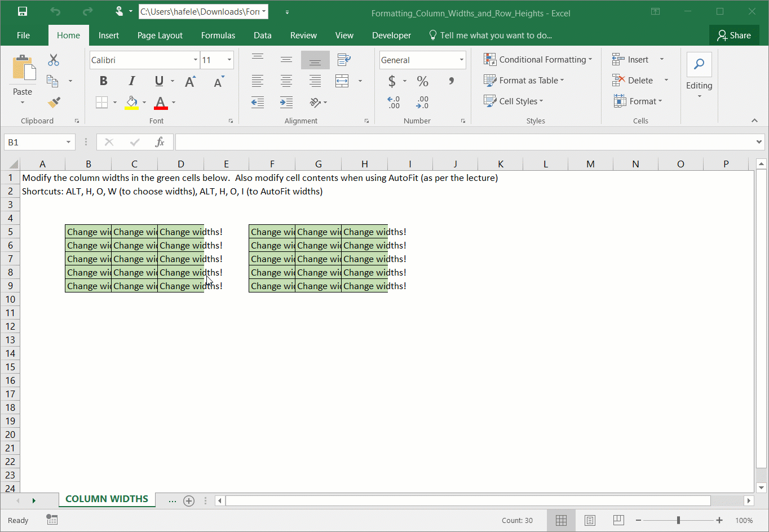Middle align cell contents
Screen dimensions: 769x532
coord(286,60)
